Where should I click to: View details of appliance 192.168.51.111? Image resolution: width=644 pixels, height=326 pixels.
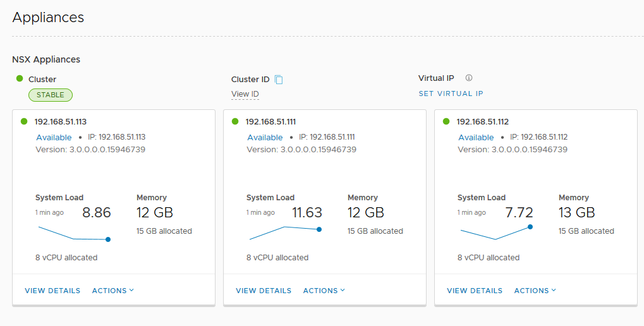[264, 291]
